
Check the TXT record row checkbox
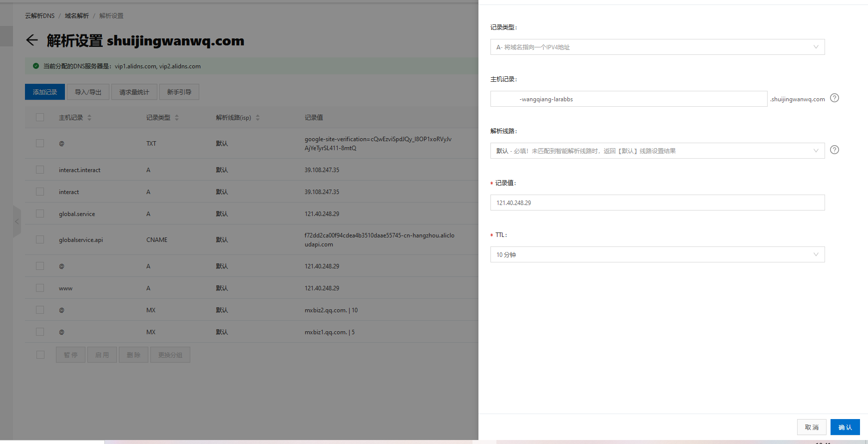click(x=40, y=143)
